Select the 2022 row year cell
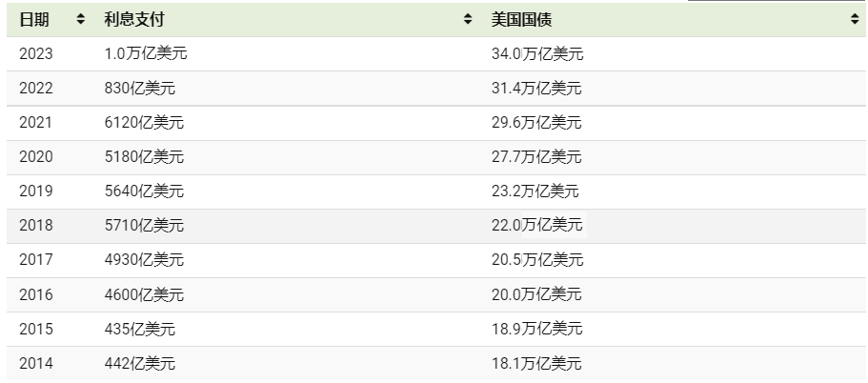 click(36, 89)
